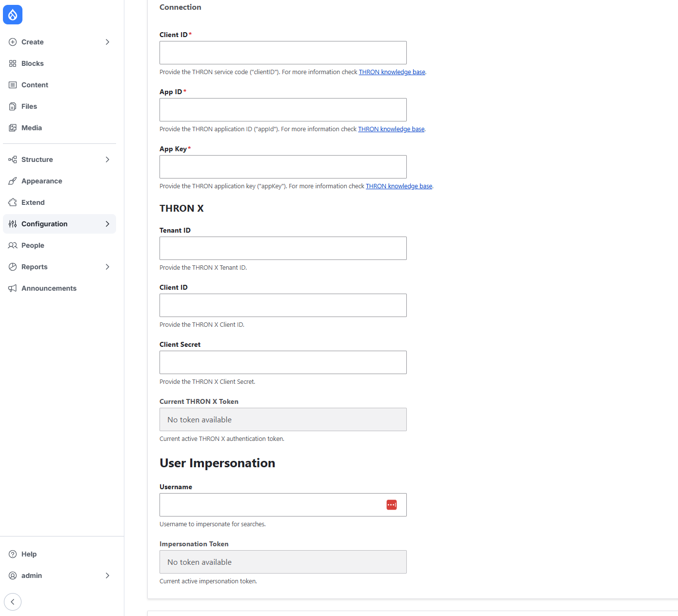Click 'Username to impersonate for searches.' text
This screenshot has width=678, height=616.
pos(213,524)
